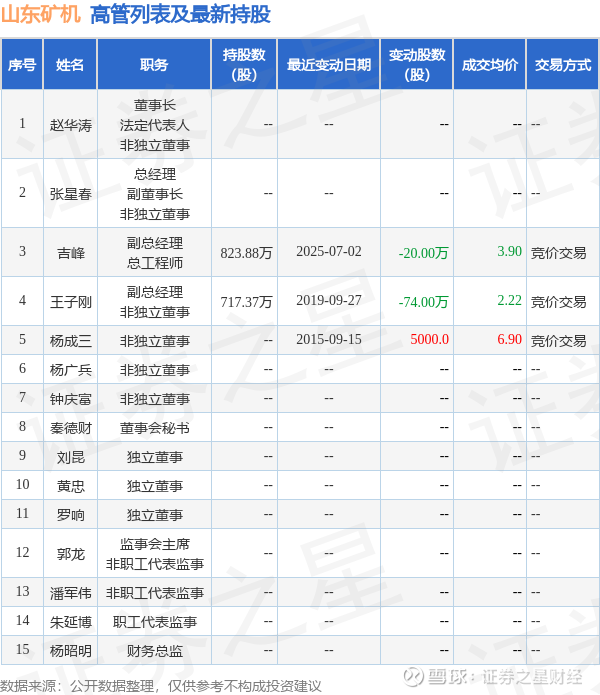The image size is (600, 695).
Task: Select the name 郭龙
Action: tap(70, 554)
